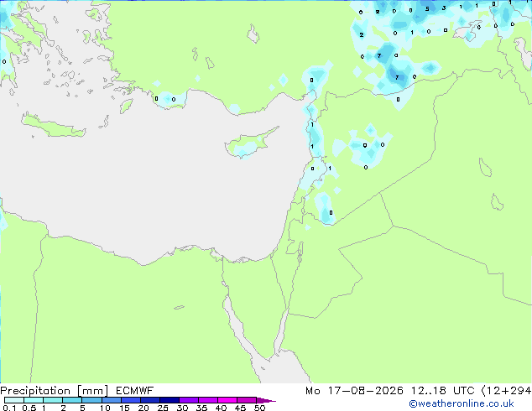Image resolution: width=532 pixels, height=411 pixels.
Task: Click the 'Precipitation [mm]' title text
Action: (x=54, y=391)
